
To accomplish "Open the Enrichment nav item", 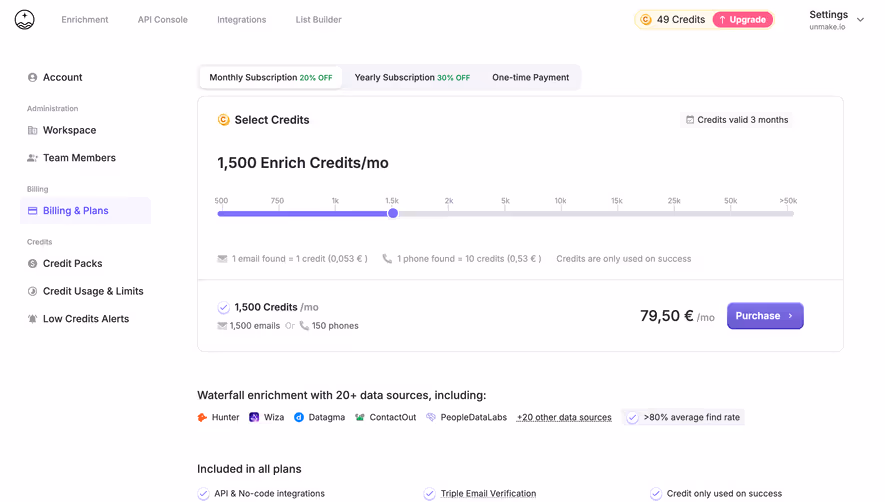I will pyautogui.click(x=85, y=20).
